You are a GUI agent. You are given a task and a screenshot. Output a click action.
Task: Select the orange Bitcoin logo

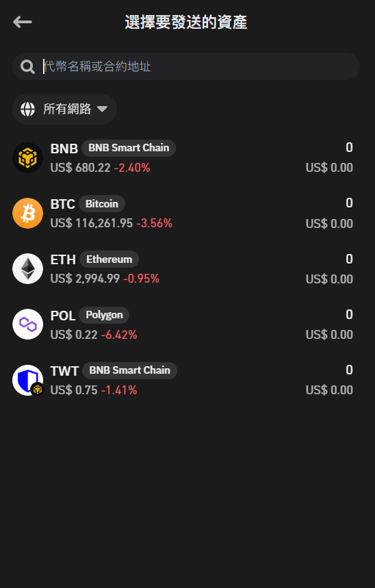coord(28,213)
